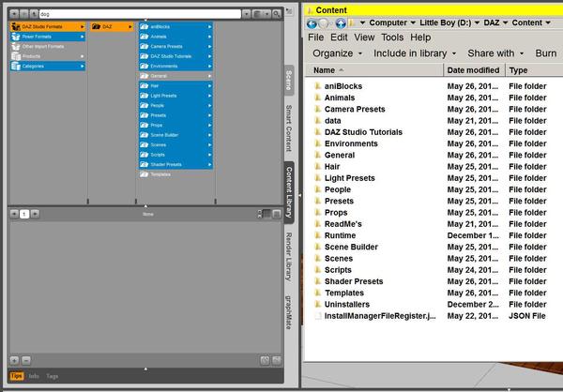Open the Share with dropdown

(495, 53)
